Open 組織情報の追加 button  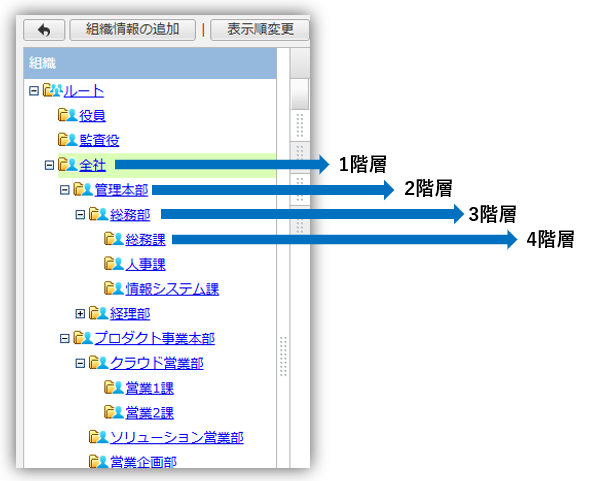(x=132, y=30)
